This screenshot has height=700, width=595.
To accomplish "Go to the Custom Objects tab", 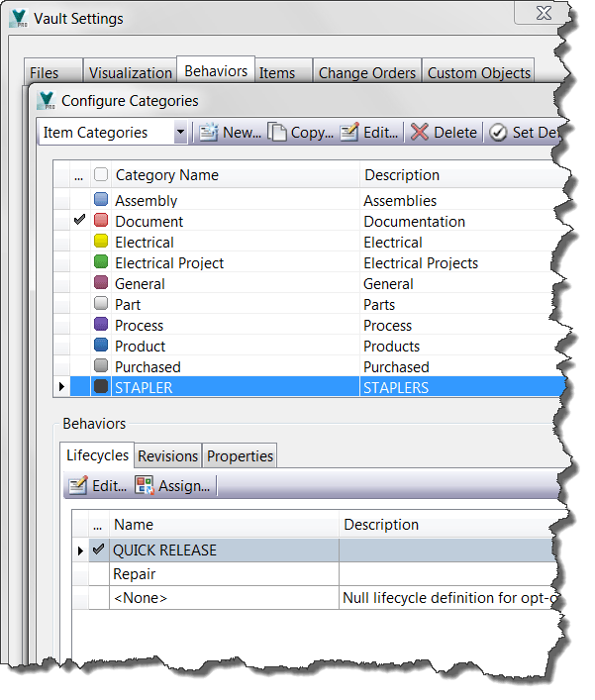I will tap(478, 72).
